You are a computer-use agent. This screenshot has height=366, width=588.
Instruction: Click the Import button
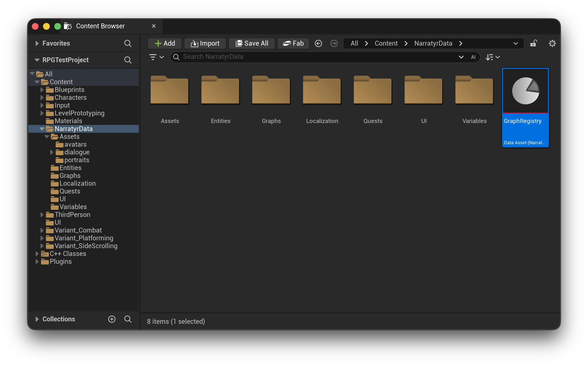pyautogui.click(x=205, y=43)
